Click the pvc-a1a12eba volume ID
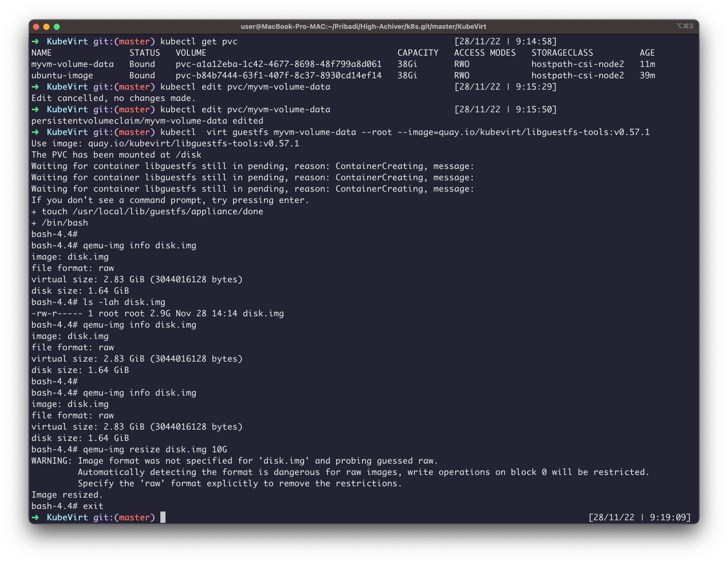 (x=278, y=64)
